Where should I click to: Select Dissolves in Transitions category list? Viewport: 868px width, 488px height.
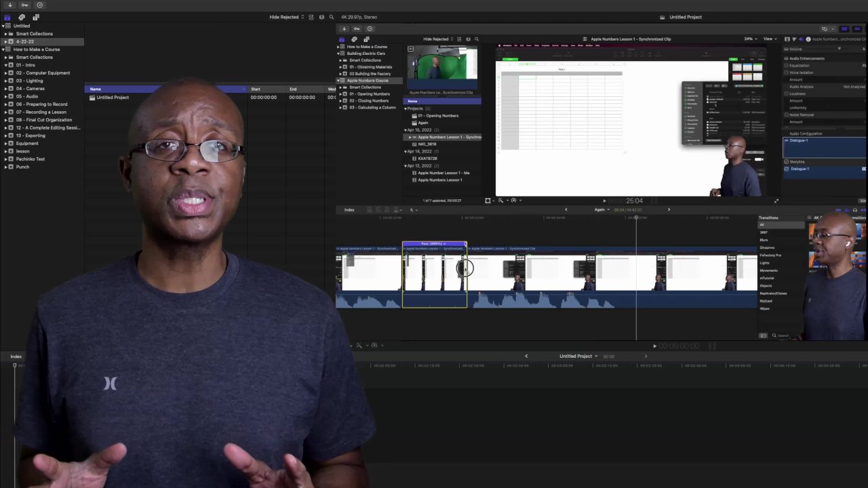tap(767, 247)
